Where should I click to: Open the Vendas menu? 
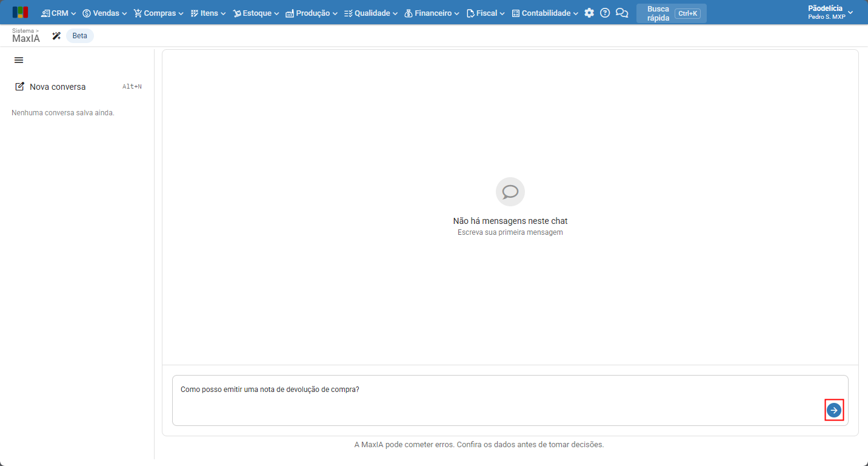pyautogui.click(x=105, y=13)
